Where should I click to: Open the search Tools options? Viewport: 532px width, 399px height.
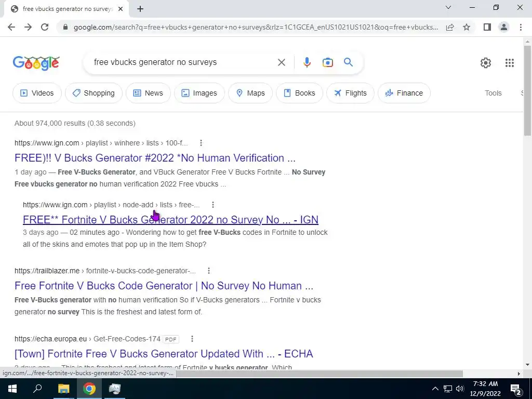tap(493, 93)
